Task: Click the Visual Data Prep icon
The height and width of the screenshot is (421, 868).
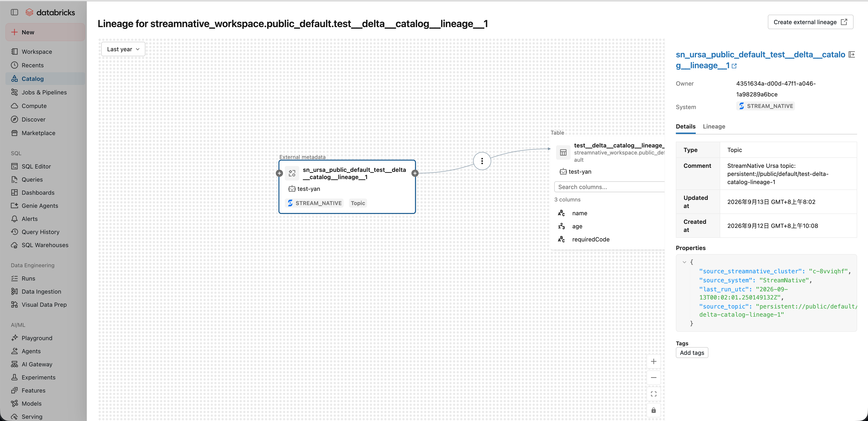Action: point(14,304)
